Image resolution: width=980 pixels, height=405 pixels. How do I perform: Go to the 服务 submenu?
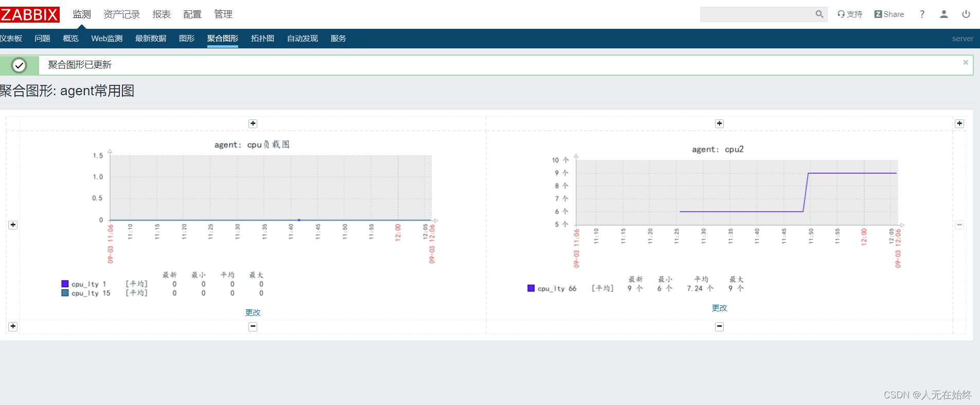point(338,39)
